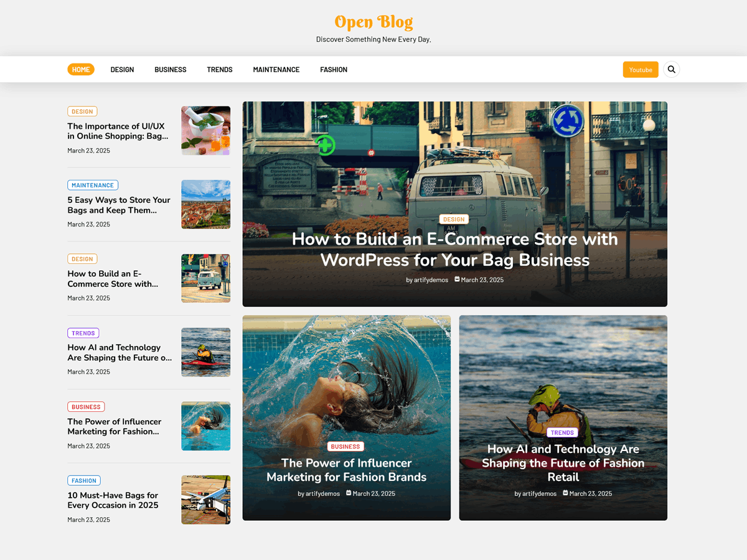The width and height of the screenshot is (747, 560).
Task: Click the Youtube button
Action: click(641, 70)
